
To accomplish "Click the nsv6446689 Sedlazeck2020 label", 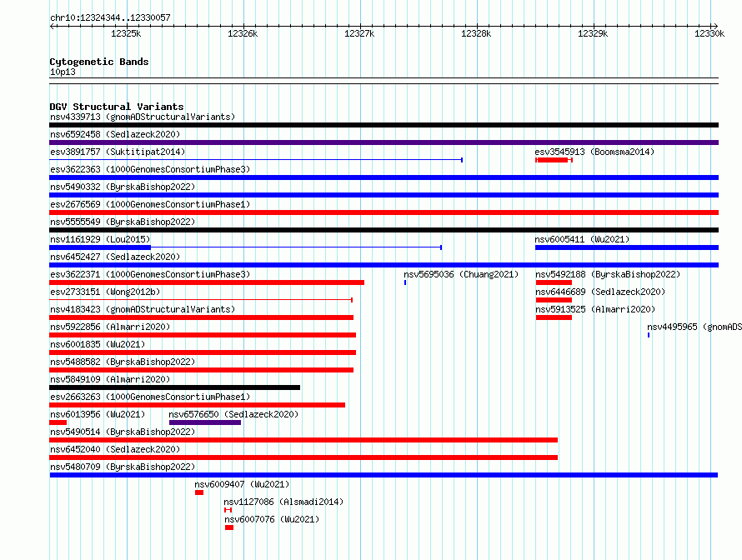I will [600, 292].
